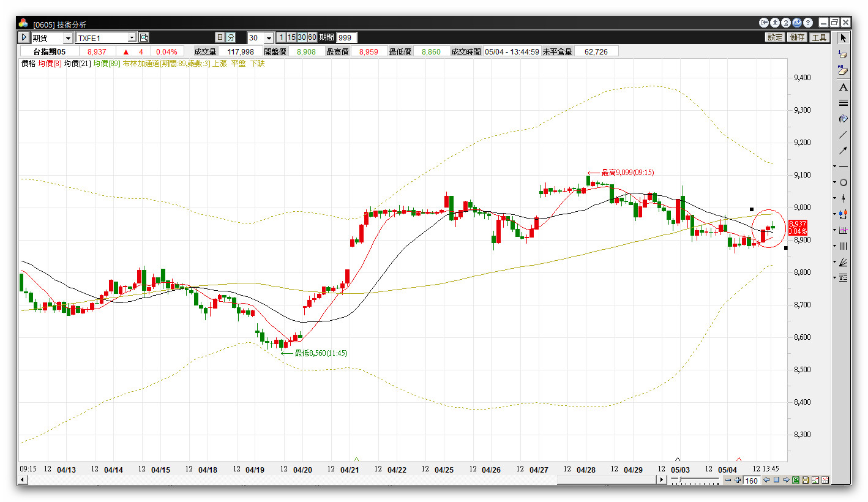Click the 均價[21] indicator label

tap(78, 63)
